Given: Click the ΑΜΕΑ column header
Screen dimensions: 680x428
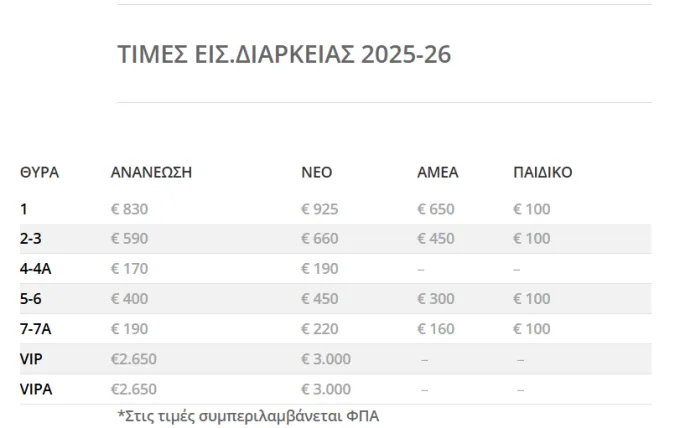Looking at the screenshot, I should (x=438, y=173).
